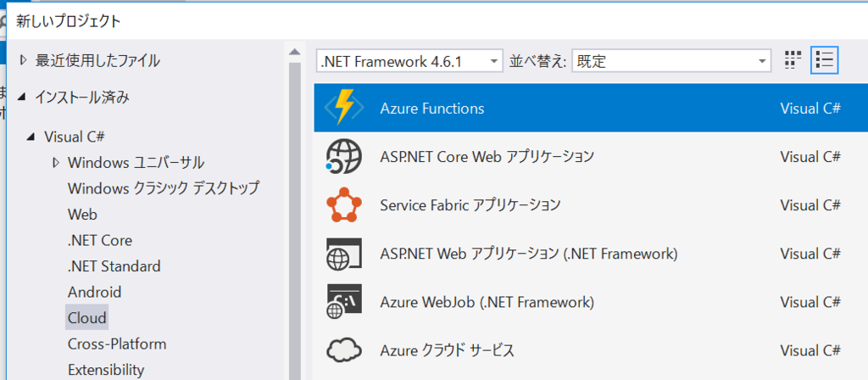868x380 pixels.
Task: Select the Android category in tree
Action: click(x=94, y=292)
